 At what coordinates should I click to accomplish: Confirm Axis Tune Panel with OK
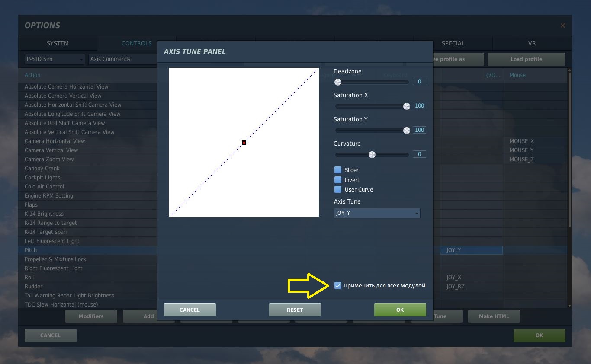[x=400, y=310]
